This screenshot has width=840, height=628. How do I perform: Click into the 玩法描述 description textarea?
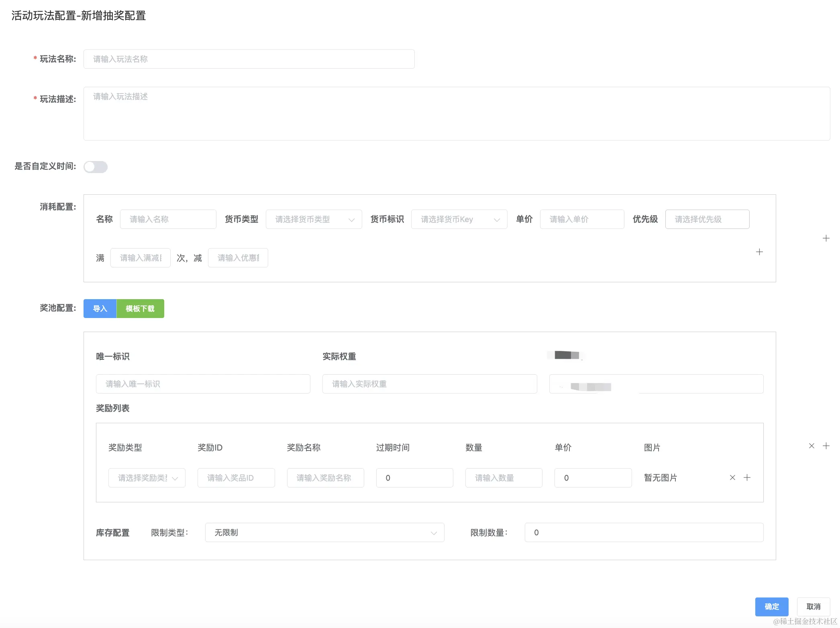click(x=457, y=114)
